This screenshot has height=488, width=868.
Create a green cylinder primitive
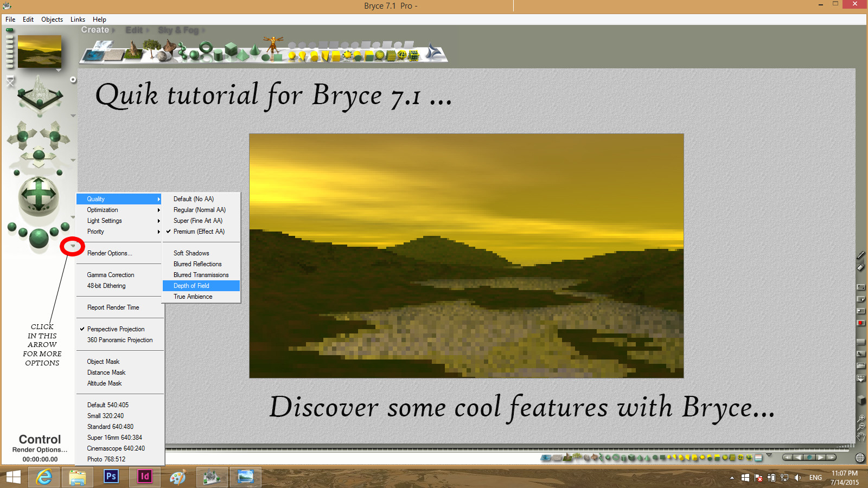coord(218,55)
